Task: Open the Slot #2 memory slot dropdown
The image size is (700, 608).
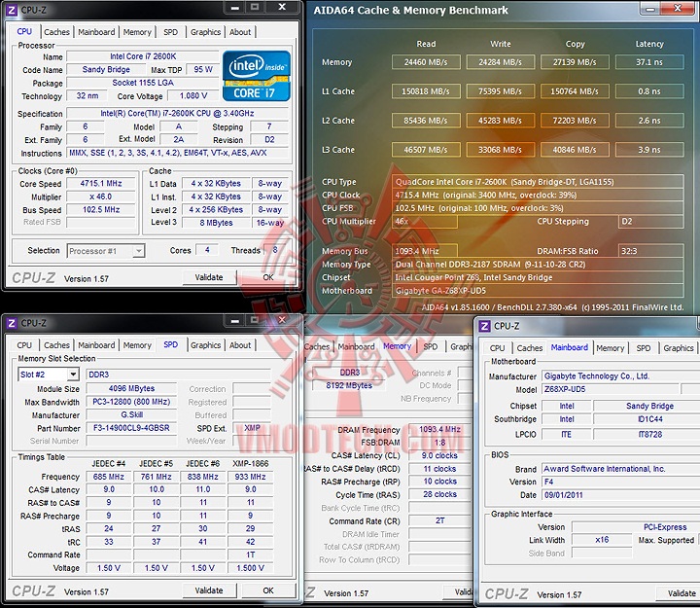Action: [x=73, y=375]
